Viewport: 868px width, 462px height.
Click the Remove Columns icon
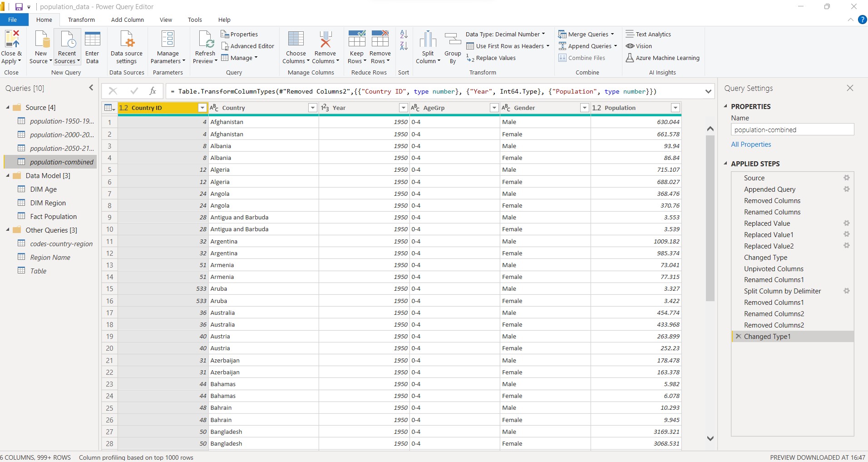point(325,39)
